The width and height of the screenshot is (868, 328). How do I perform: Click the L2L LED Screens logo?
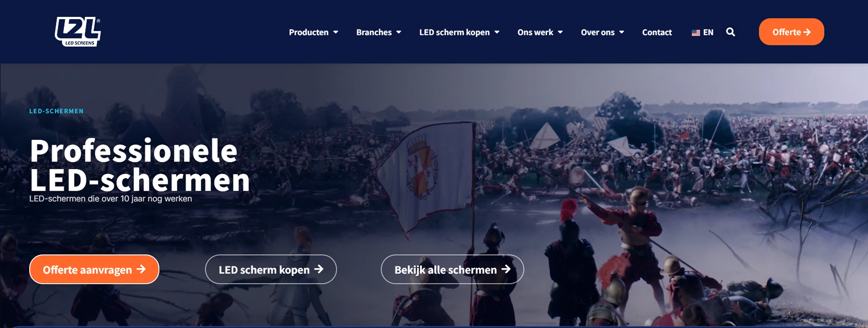tap(78, 32)
